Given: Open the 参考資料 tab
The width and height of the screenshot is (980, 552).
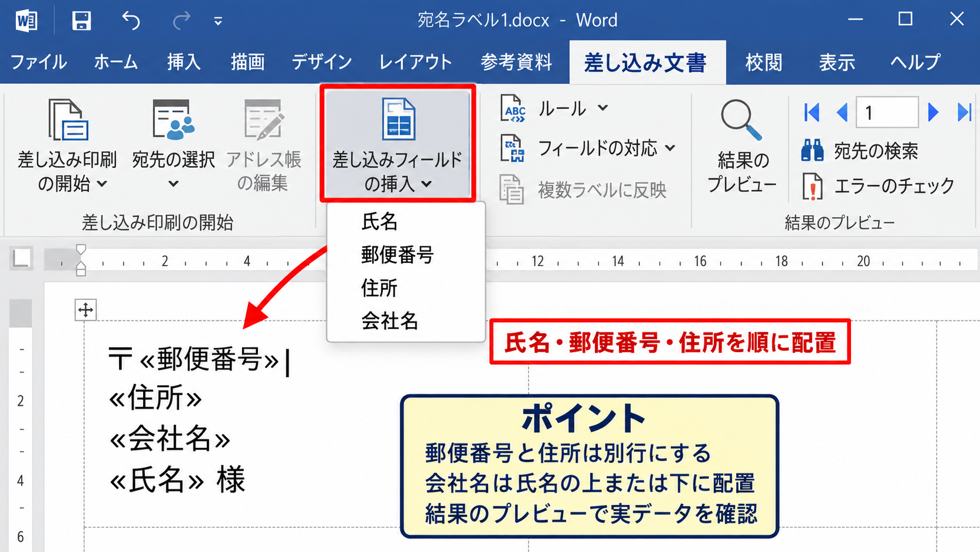Looking at the screenshot, I should click(x=516, y=62).
